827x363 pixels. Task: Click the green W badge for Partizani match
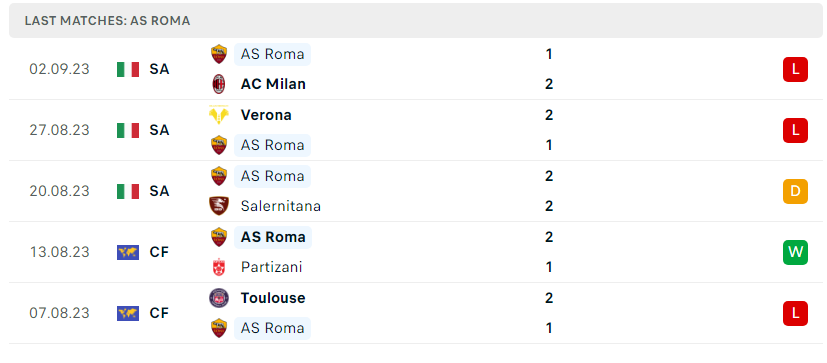coord(795,253)
